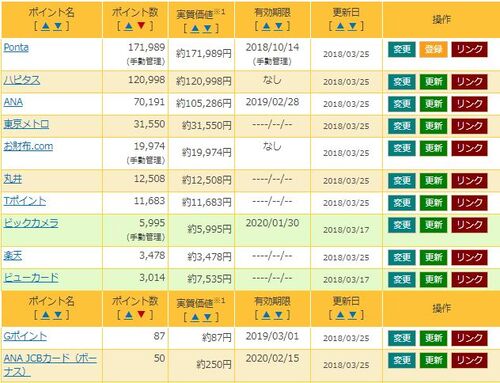Click 更新 button in Gポイント row
Image resolution: width=500 pixels, height=383 pixels.
pyautogui.click(x=433, y=338)
